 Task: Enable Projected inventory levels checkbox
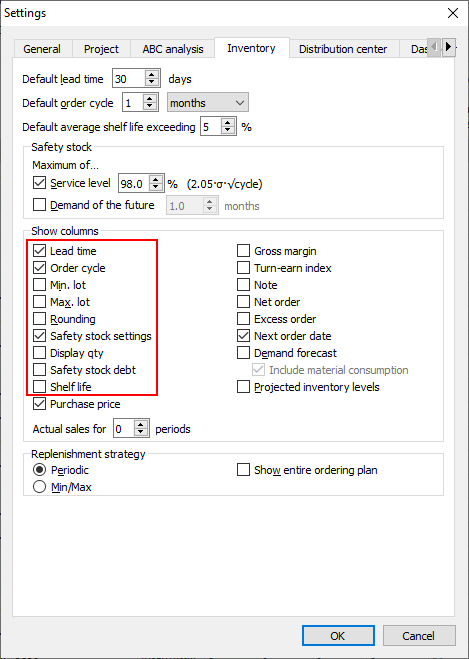pyautogui.click(x=244, y=387)
